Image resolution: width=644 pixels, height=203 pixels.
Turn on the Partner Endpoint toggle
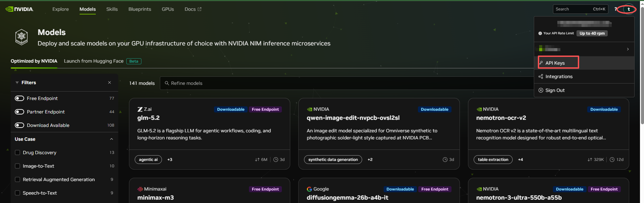click(19, 112)
